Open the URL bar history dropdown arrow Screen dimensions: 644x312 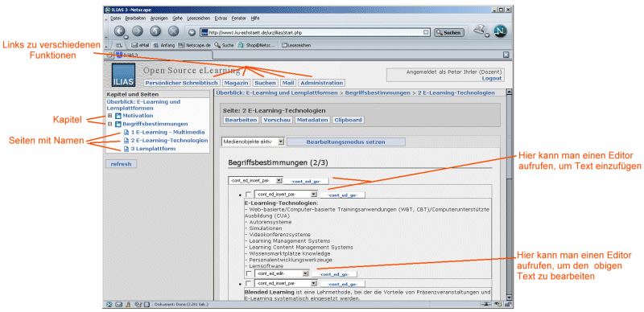point(426,32)
